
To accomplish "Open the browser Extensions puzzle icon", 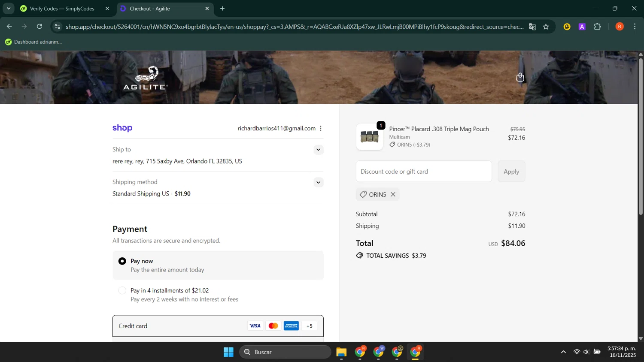I will click(x=597, y=27).
